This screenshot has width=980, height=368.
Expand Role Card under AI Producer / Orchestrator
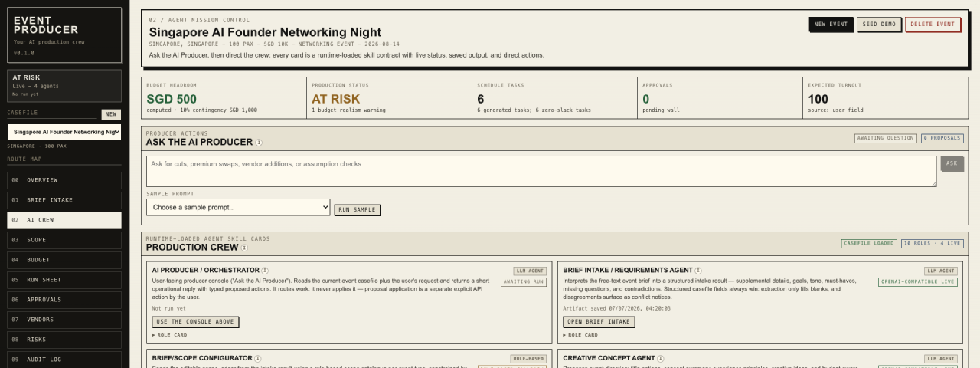click(169, 335)
